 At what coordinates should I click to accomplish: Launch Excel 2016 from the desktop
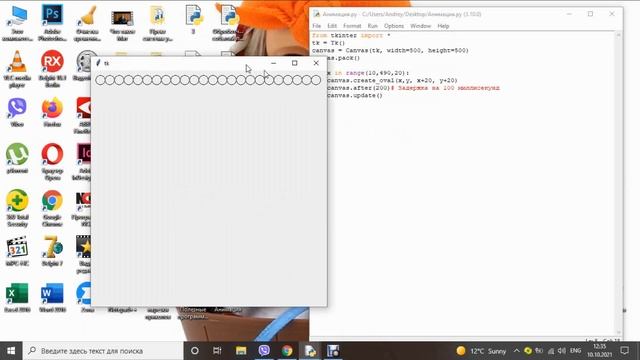click(x=17, y=298)
